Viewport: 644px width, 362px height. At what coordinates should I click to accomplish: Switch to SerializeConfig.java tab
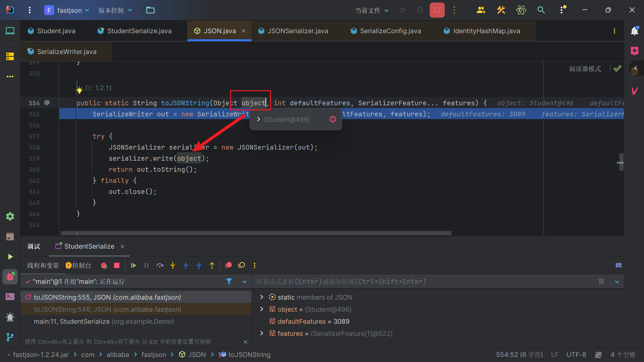[x=386, y=31]
